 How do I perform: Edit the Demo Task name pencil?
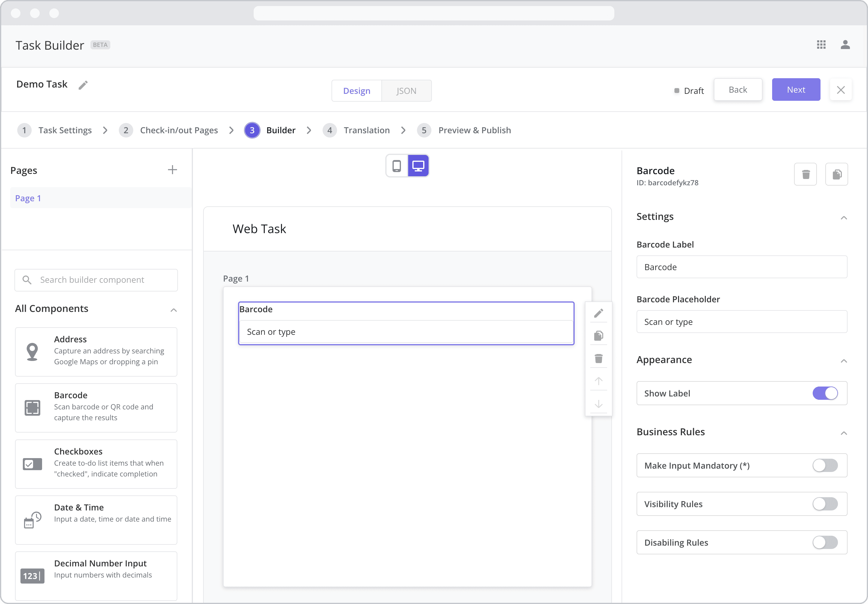[x=83, y=85]
